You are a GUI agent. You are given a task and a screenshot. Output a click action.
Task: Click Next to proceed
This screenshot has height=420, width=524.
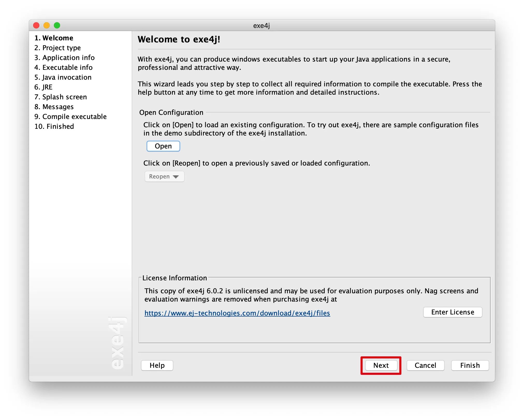coord(381,365)
